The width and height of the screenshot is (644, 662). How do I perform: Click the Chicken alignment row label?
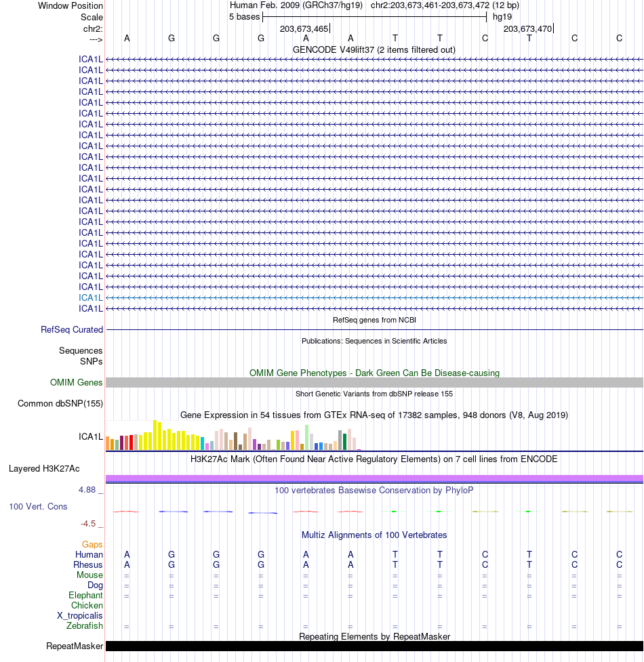[87, 606]
